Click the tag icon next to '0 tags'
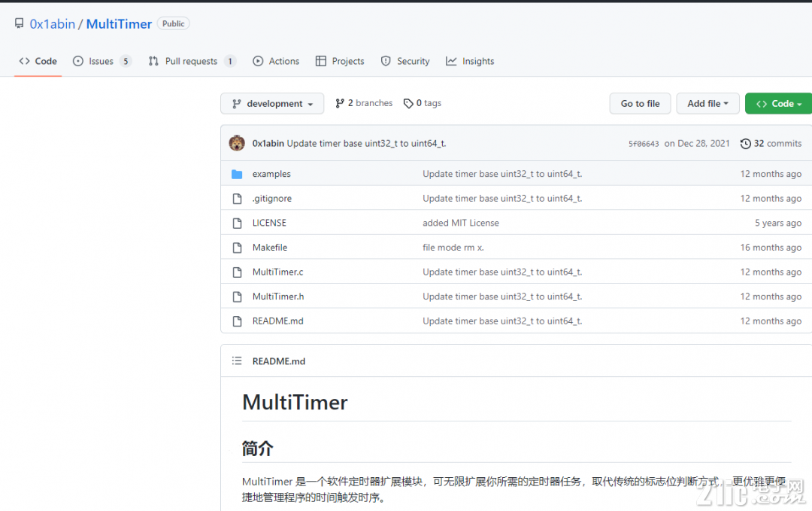This screenshot has width=812, height=511. tap(408, 104)
